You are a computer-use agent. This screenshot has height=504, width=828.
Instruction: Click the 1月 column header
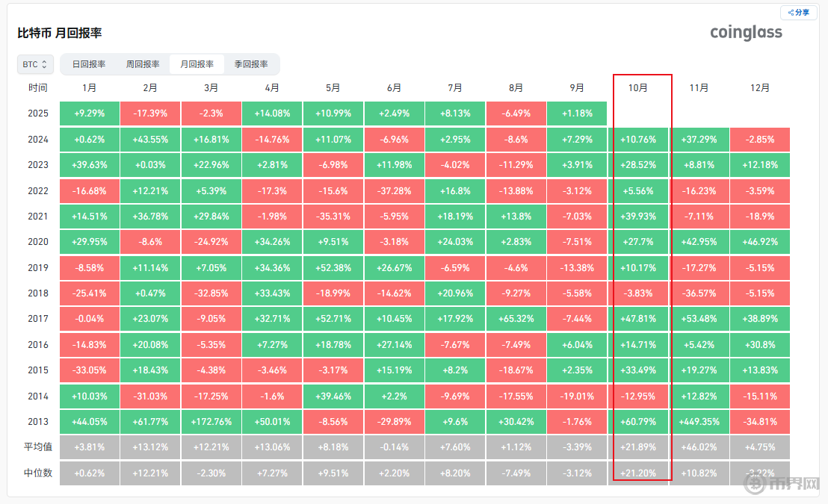89,88
